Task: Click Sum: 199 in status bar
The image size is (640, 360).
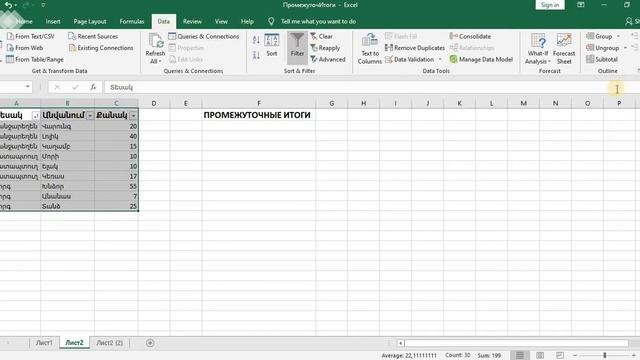Action: pos(489,356)
